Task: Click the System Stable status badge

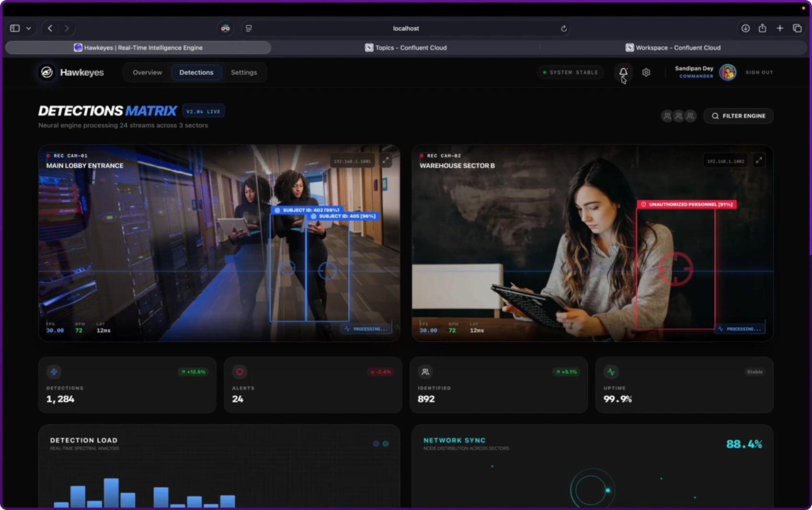Action: tap(570, 72)
